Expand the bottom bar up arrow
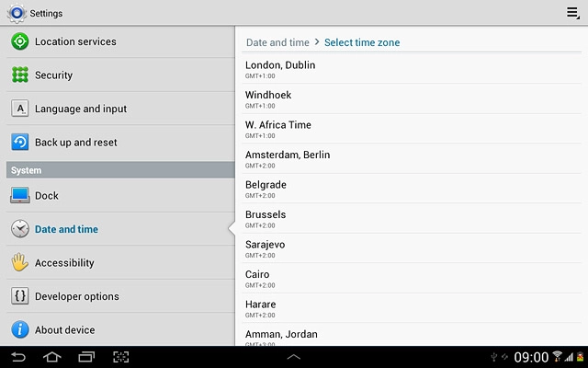The width and height of the screenshot is (588, 368). [x=294, y=357]
